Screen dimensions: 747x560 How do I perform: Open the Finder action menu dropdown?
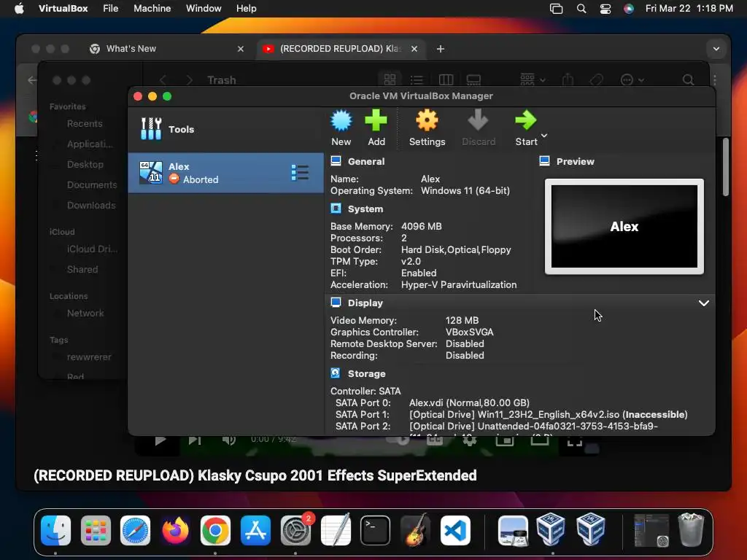(x=632, y=79)
